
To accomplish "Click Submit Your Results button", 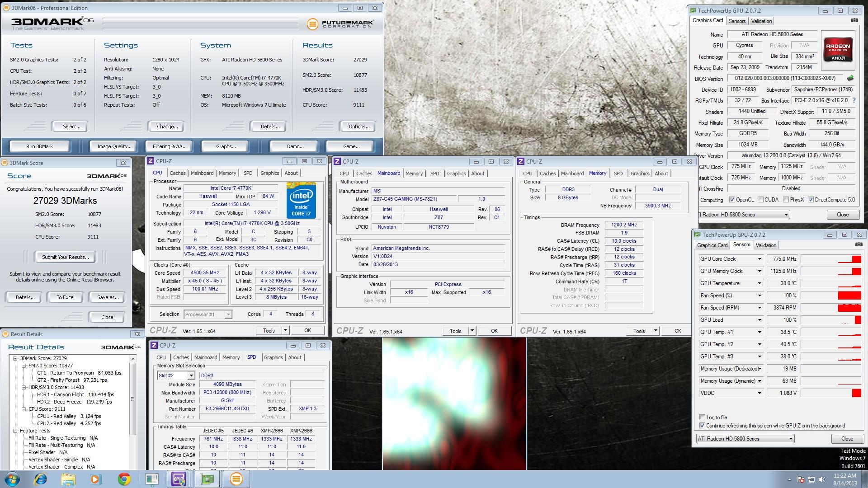I will coord(66,257).
